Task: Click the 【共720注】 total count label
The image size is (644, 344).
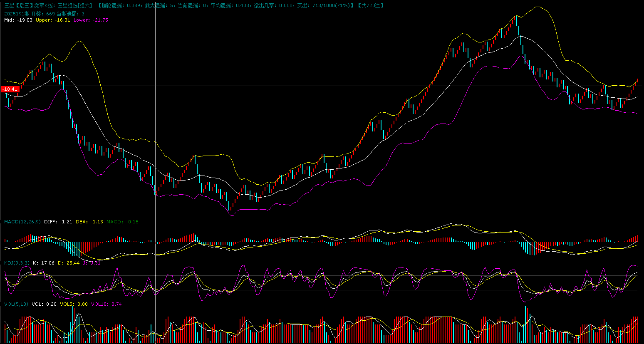Action: (x=371, y=5)
